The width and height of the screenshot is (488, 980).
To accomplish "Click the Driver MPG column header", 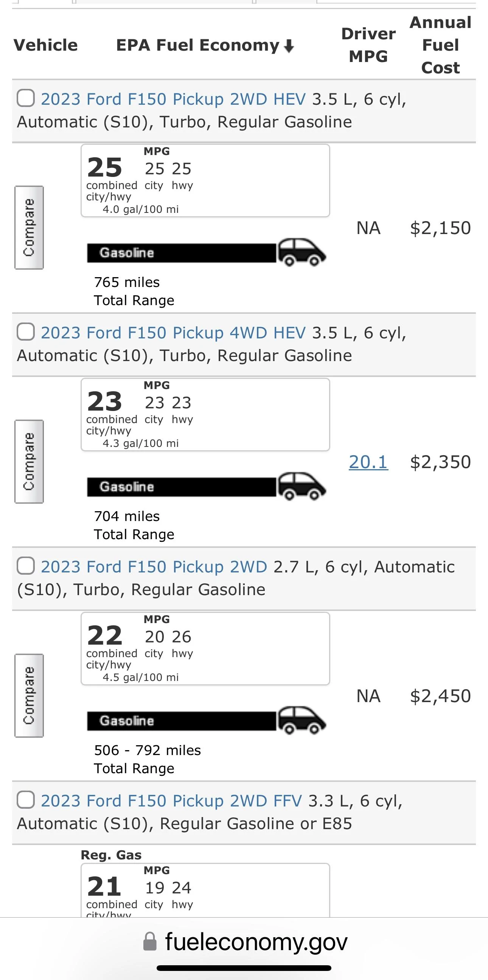I will 368,45.
